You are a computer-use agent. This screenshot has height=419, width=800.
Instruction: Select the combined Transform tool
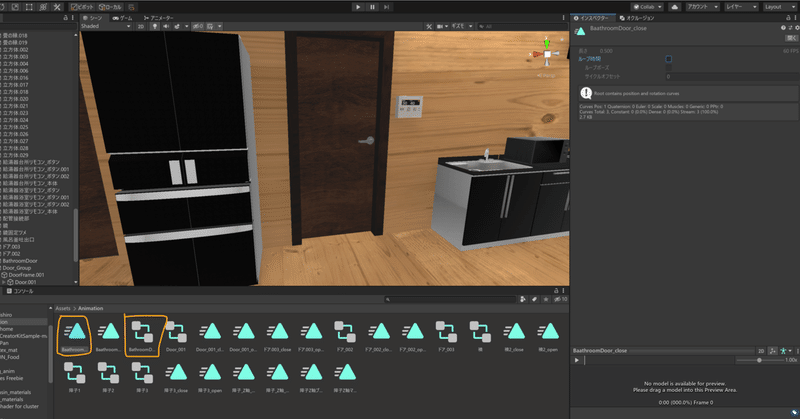[43, 7]
